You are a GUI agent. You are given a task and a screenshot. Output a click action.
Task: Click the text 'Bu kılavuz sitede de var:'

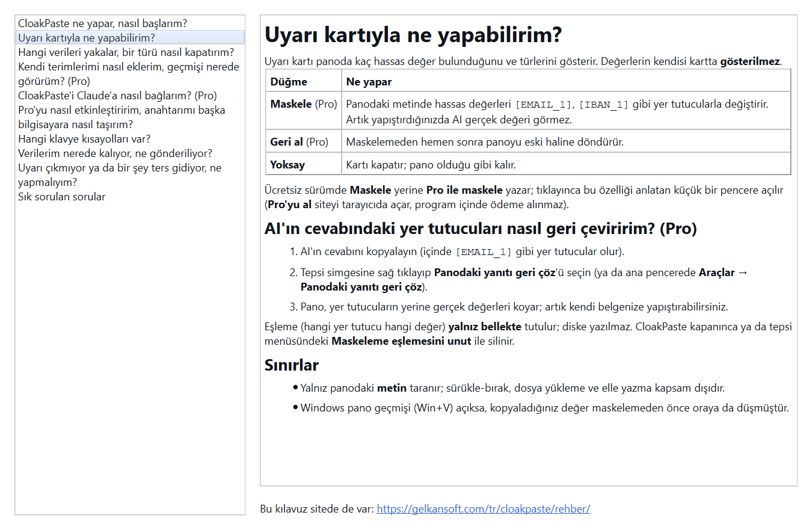coord(317,509)
